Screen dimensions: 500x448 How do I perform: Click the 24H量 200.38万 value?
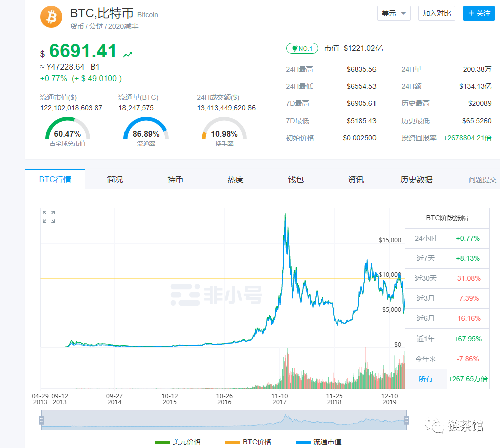coord(477,69)
